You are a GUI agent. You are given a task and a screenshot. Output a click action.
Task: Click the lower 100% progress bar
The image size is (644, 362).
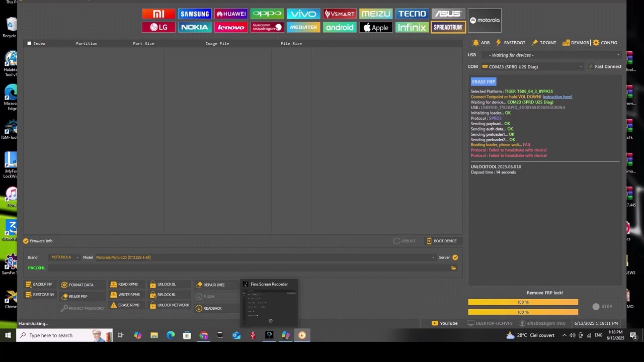click(x=523, y=312)
